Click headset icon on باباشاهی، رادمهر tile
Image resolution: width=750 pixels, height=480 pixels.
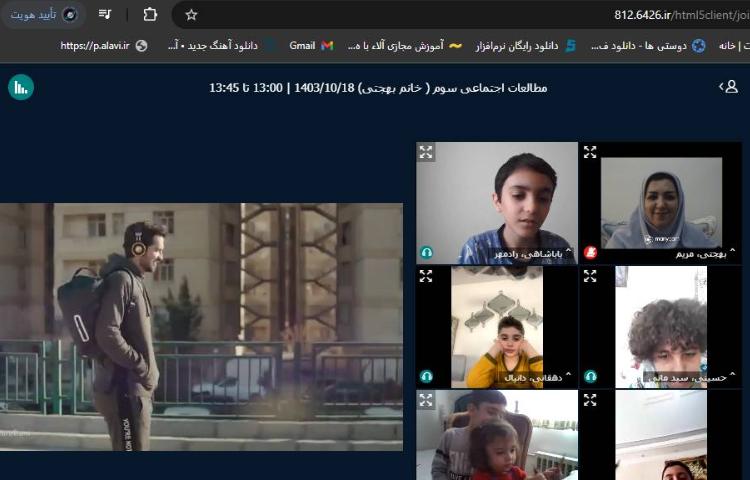point(427,252)
